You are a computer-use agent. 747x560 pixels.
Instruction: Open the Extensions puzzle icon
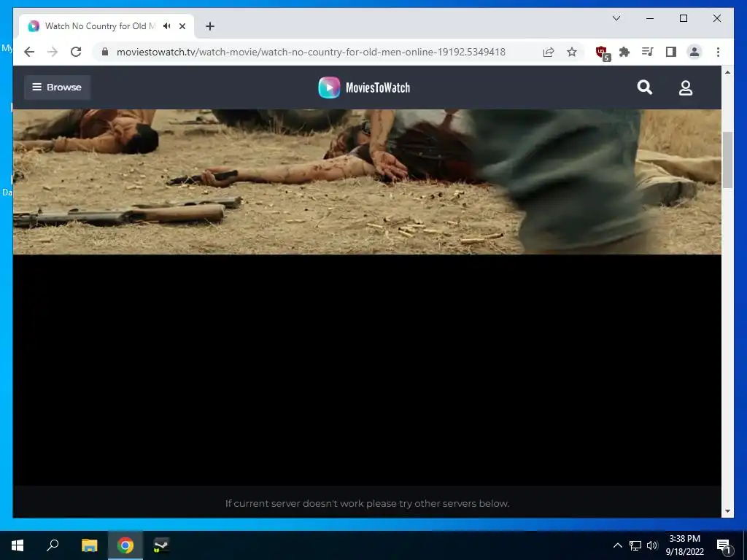tap(624, 52)
